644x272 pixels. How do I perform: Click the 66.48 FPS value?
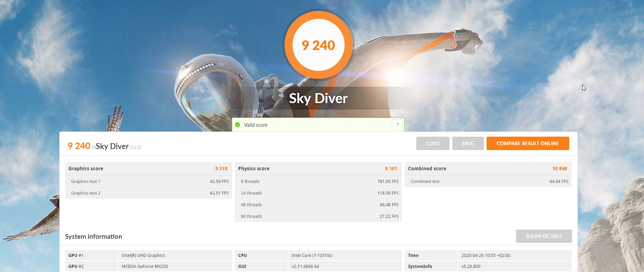389,205
